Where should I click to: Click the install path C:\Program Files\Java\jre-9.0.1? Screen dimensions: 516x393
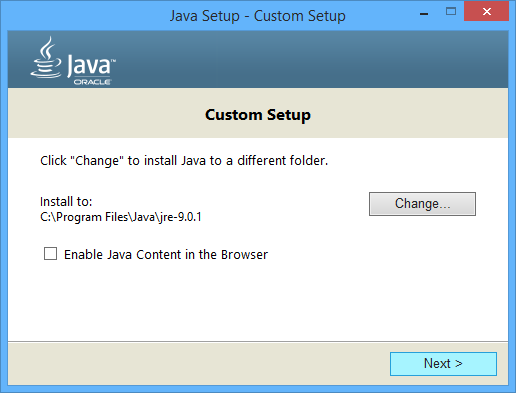pyautogui.click(x=121, y=217)
